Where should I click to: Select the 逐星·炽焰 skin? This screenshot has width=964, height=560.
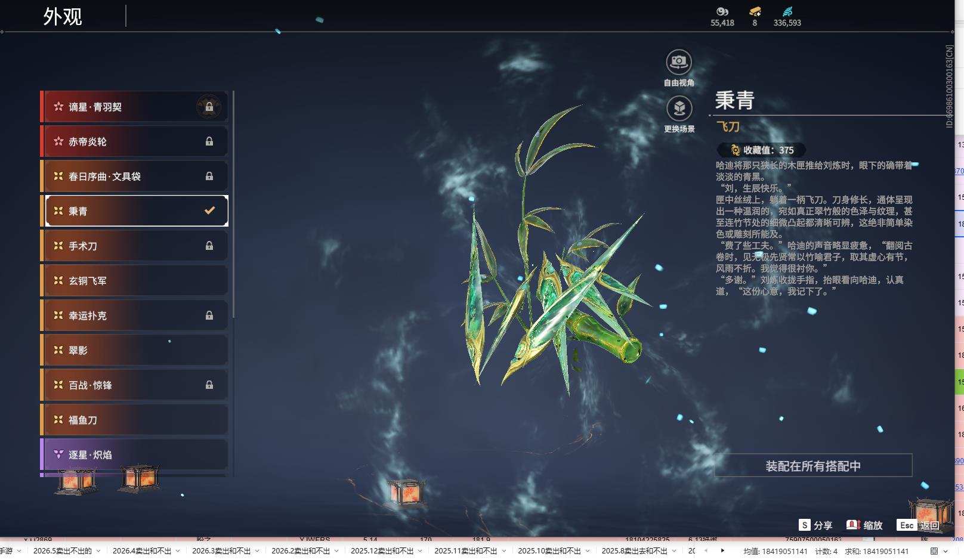click(134, 454)
